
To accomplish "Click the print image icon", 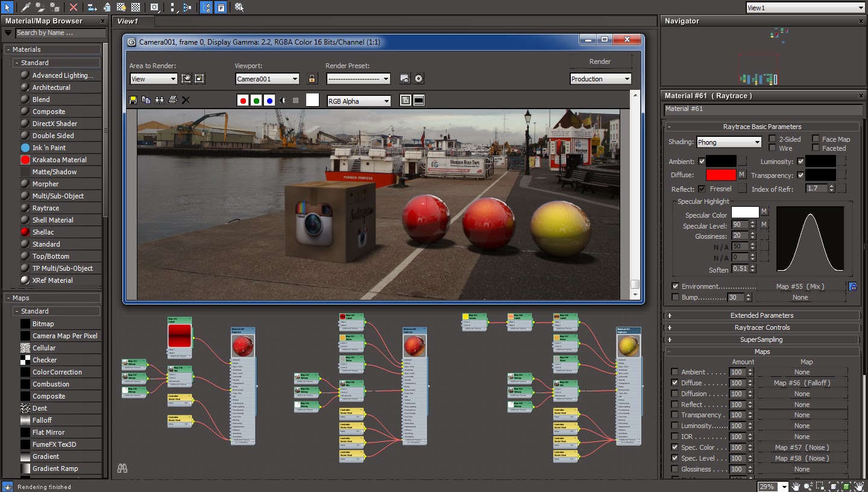I will pyautogui.click(x=172, y=100).
